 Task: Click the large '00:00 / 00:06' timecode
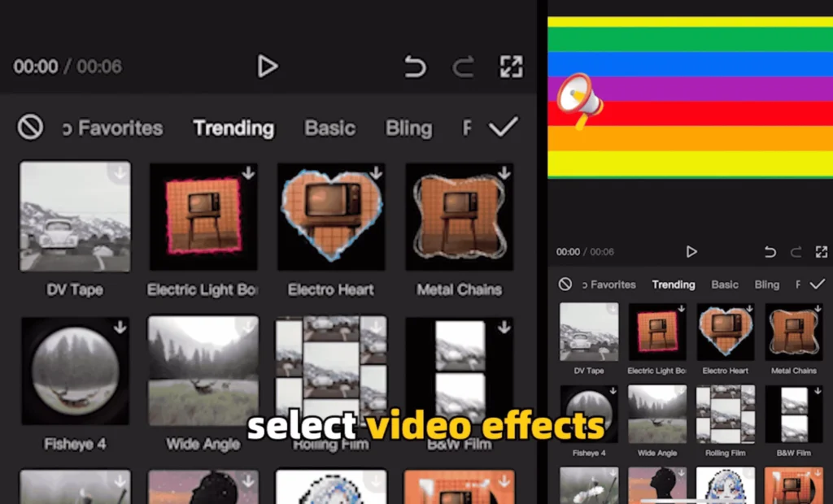(68, 67)
